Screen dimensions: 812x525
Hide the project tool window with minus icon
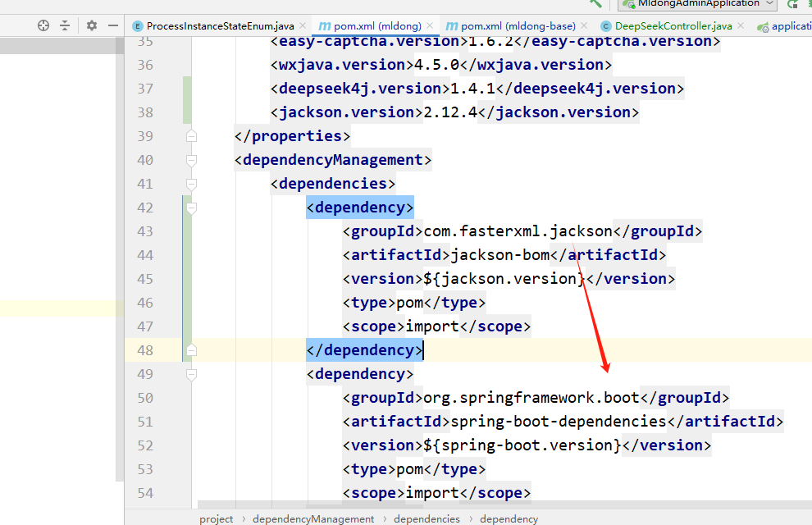tap(113, 25)
